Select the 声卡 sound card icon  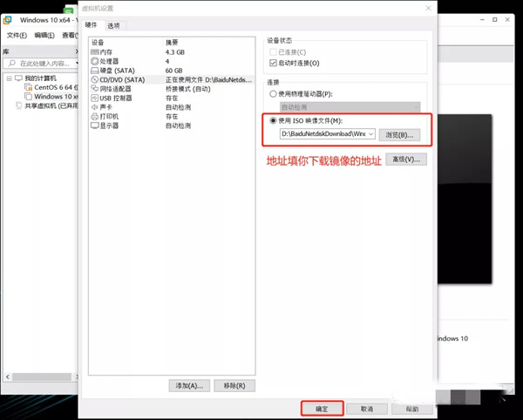coord(95,107)
